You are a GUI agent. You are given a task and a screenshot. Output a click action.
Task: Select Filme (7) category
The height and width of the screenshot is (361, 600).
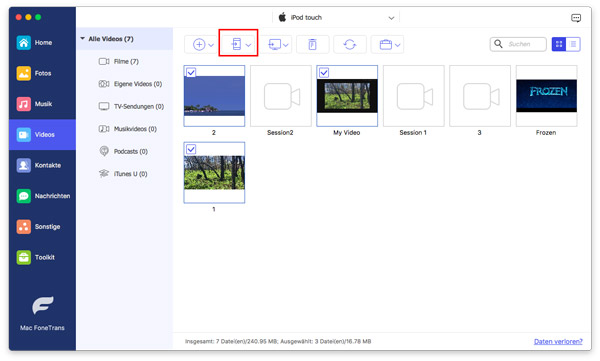126,61
